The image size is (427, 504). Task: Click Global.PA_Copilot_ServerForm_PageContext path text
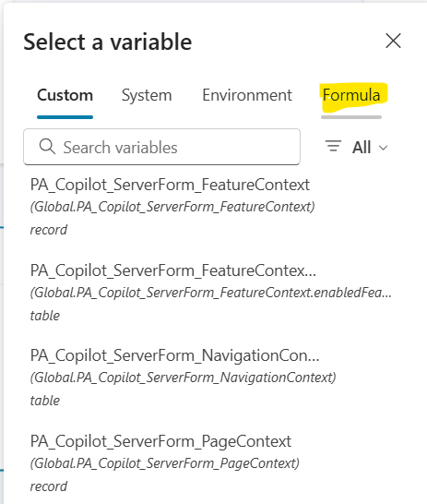(x=165, y=463)
